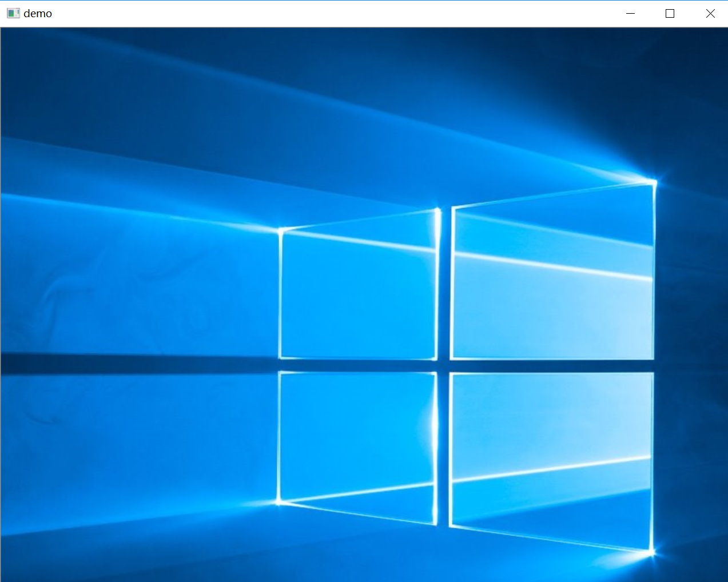The image size is (728, 582).
Task: Maximize the demo window
Action: point(670,13)
